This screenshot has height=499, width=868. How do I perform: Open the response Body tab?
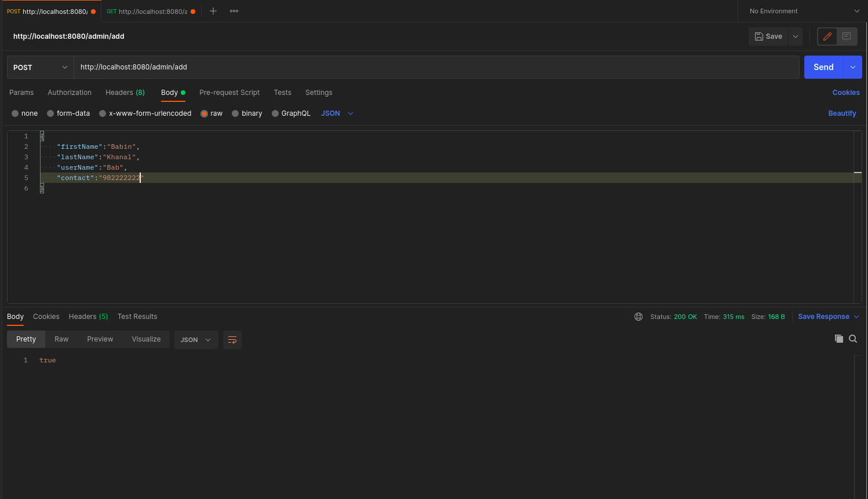click(x=15, y=317)
